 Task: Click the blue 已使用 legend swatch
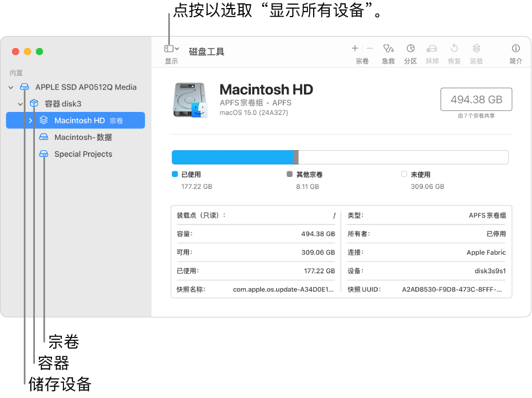(175, 174)
